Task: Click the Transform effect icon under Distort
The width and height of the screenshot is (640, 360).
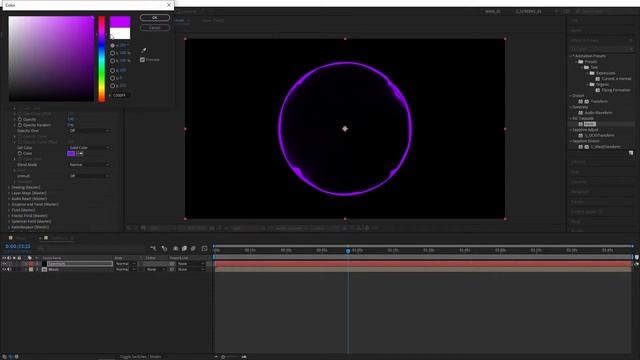Action: (x=580, y=101)
